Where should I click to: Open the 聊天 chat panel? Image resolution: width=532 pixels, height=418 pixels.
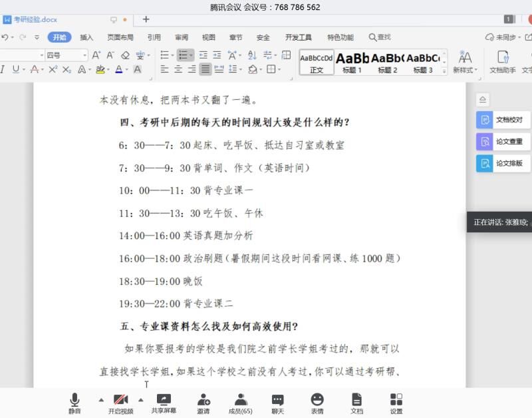[278, 403]
